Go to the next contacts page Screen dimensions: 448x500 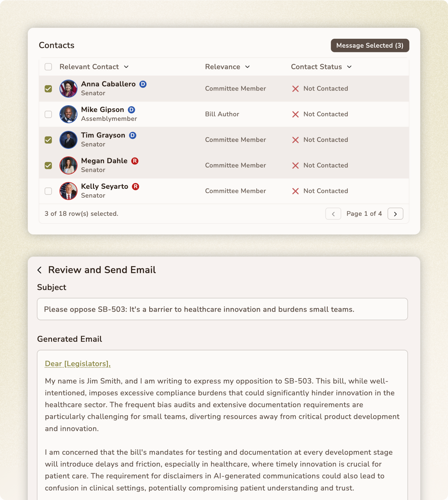point(395,214)
